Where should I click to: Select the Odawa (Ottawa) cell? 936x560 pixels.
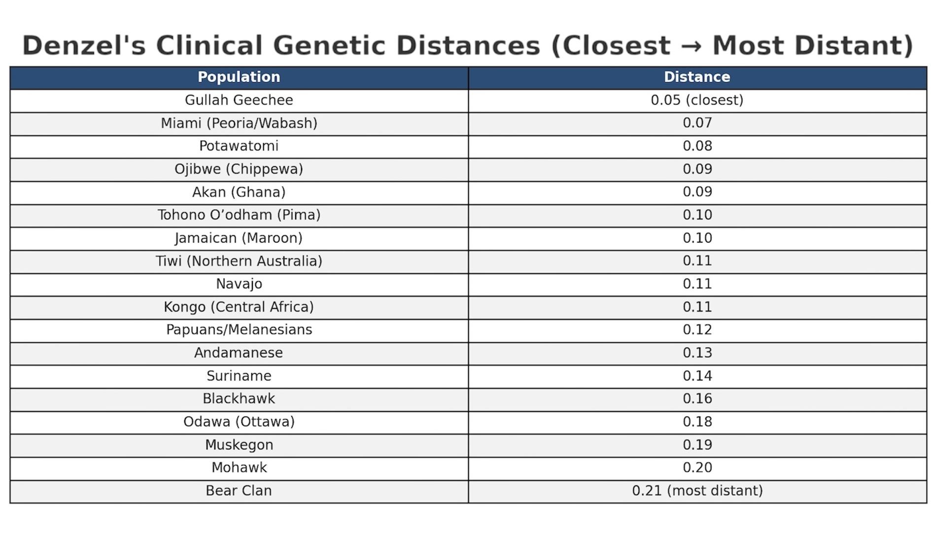[239, 422]
